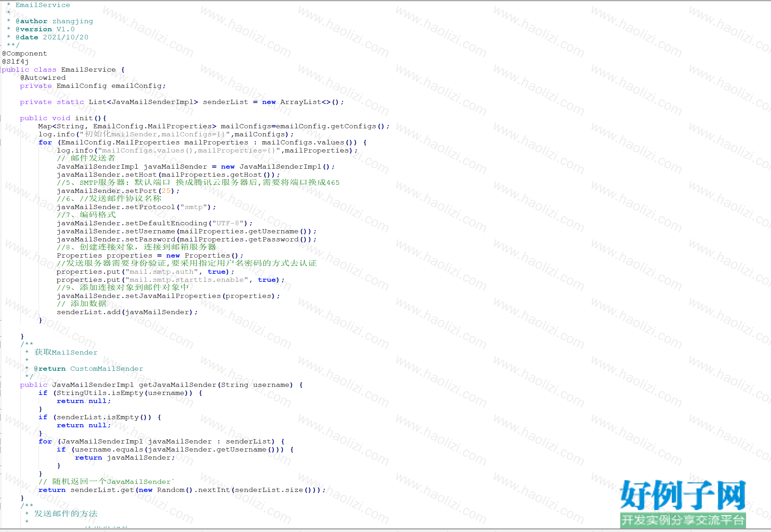This screenshot has height=532, width=771.
Task: Click the '// 随机返回一个JavaMailSender' comment
Action: 106,481
